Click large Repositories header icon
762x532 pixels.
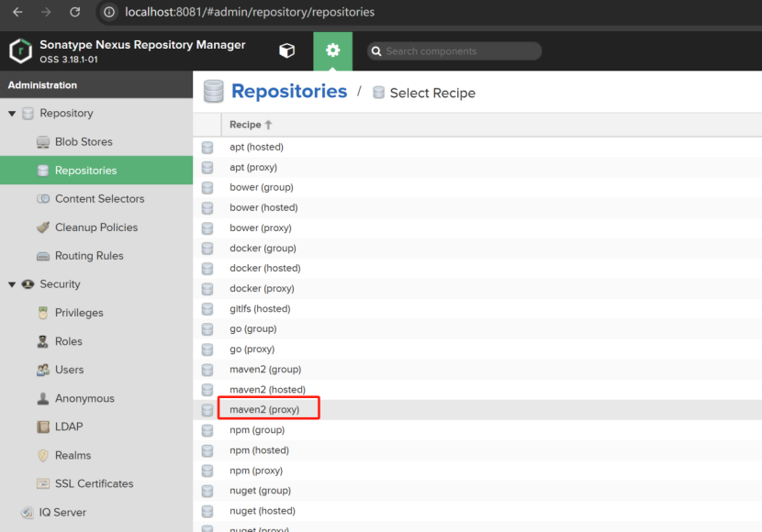pos(213,91)
